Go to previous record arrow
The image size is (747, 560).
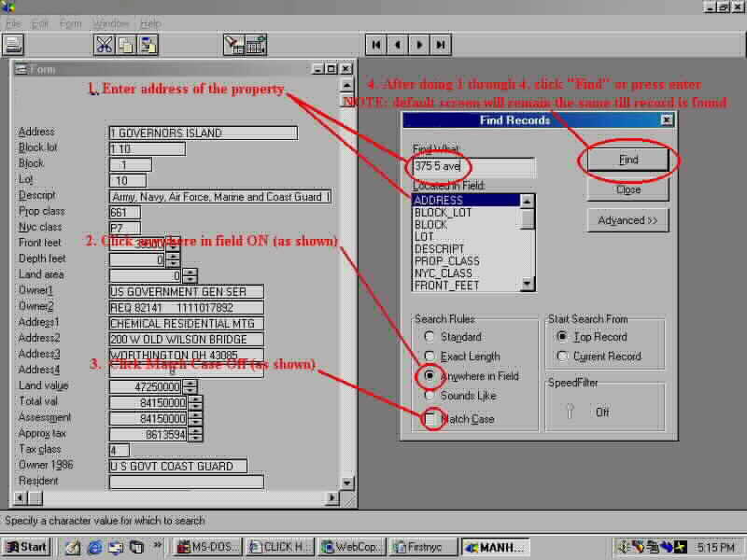(x=398, y=44)
